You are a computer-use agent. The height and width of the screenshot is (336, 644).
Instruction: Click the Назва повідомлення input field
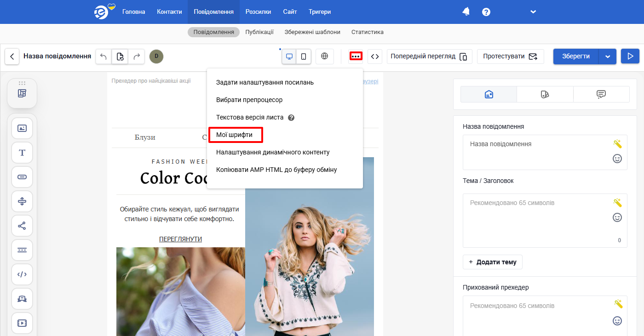pos(545,152)
